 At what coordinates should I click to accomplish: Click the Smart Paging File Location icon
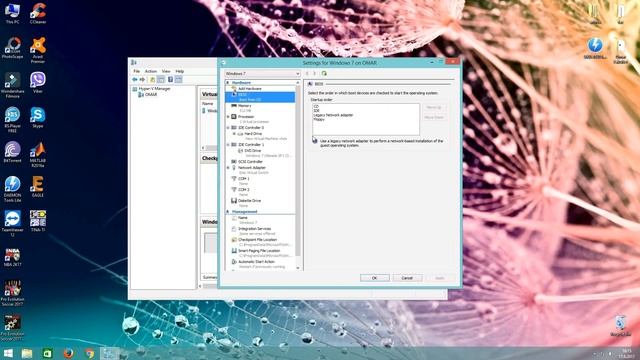click(234, 251)
